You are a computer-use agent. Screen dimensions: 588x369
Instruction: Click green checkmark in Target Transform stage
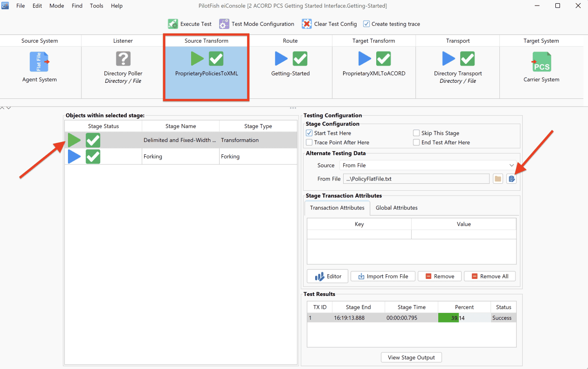(x=384, y=58)
